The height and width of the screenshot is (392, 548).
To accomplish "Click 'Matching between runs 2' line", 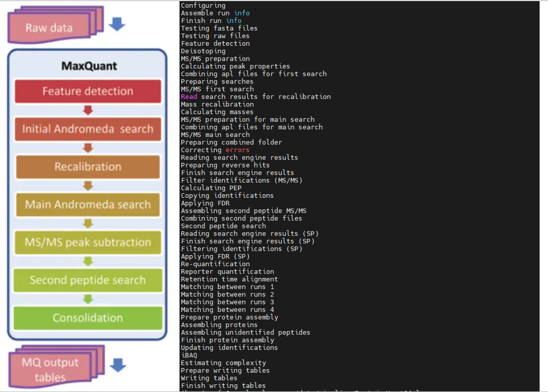I will [x=228, y=295].
